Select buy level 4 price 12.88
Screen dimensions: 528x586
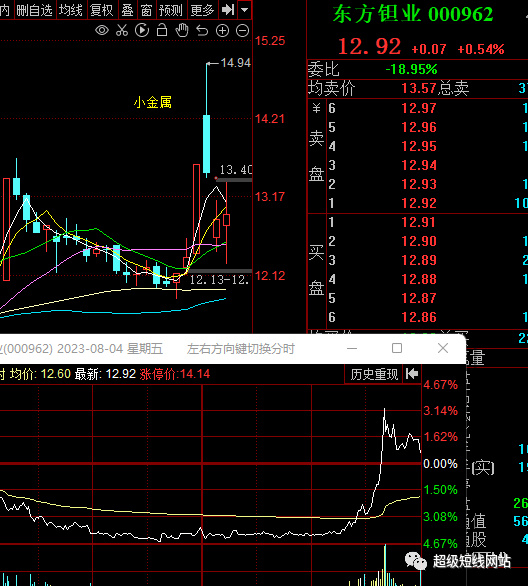pyautogui.click(x=419, y=279)
